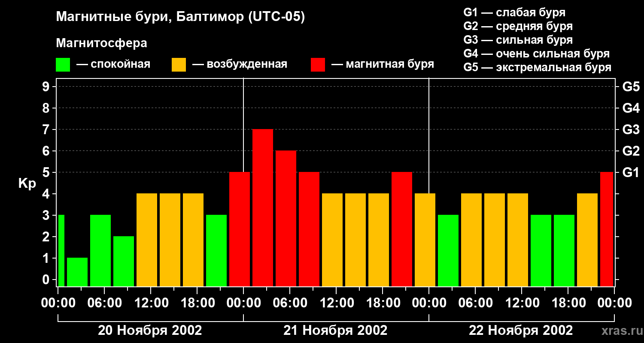
Task: Select the red bar reaching Kp 6
Action: 286,218
